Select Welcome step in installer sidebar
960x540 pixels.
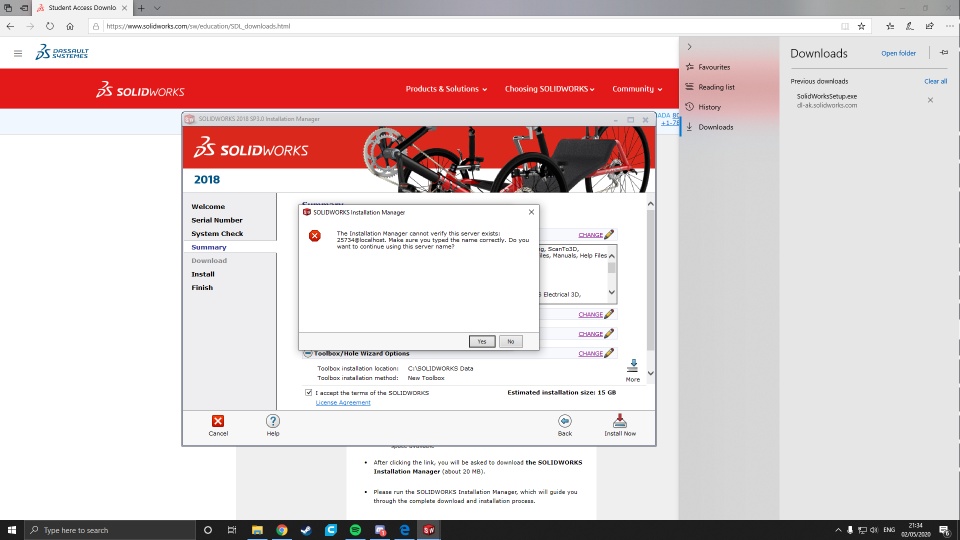point(208,206)
